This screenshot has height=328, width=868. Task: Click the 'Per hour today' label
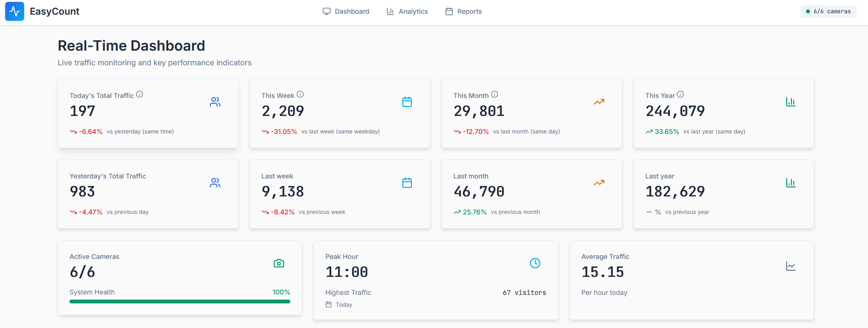(x=604, y=293)
